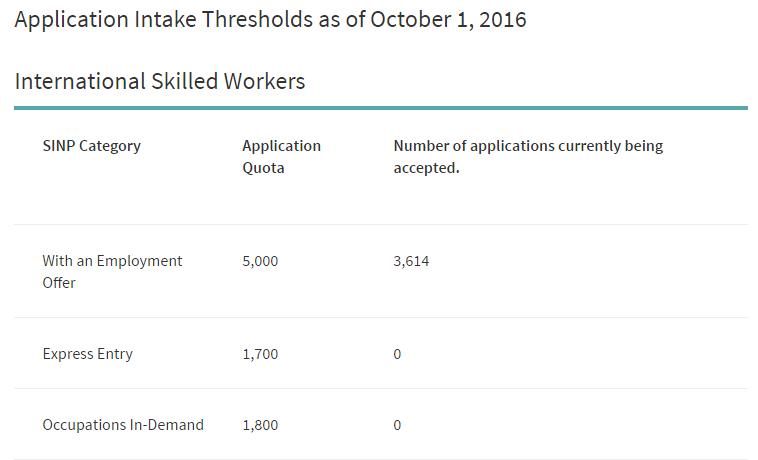Click October 1, 2016 date in title
This screenshot has width=758, height=460.
pyautogui.click(x=448, y=20)
